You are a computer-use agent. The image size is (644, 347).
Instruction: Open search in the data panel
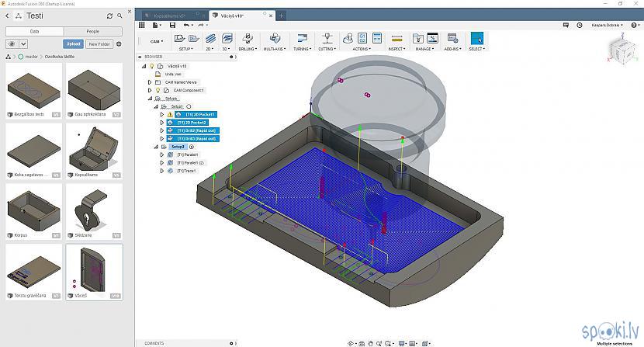(119, 16)
